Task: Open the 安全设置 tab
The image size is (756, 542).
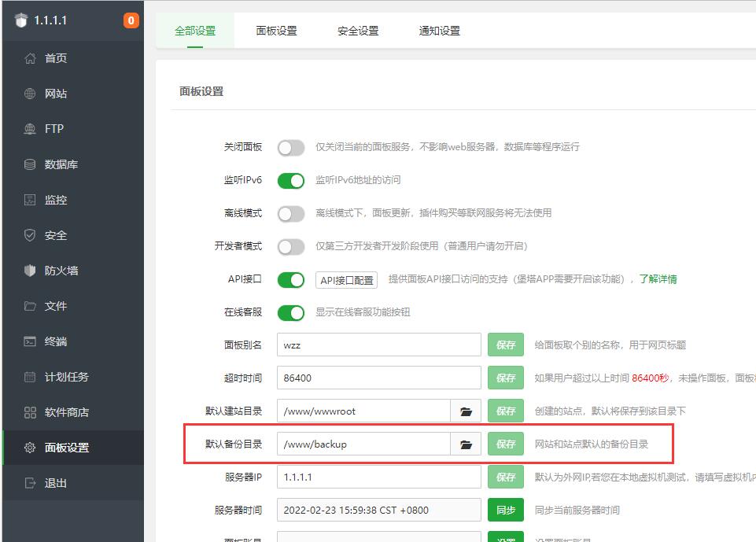Action: pyautogui.click(x=358, y=31)
